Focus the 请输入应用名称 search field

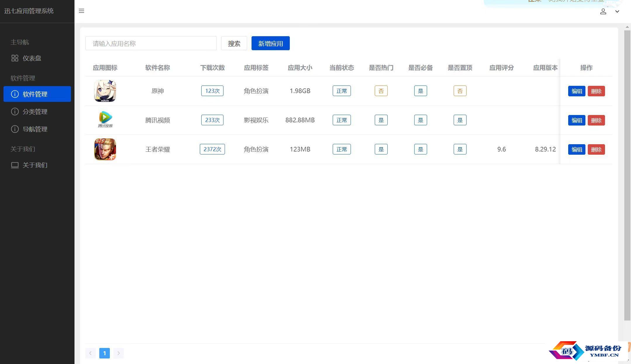(x=151, y=43)
